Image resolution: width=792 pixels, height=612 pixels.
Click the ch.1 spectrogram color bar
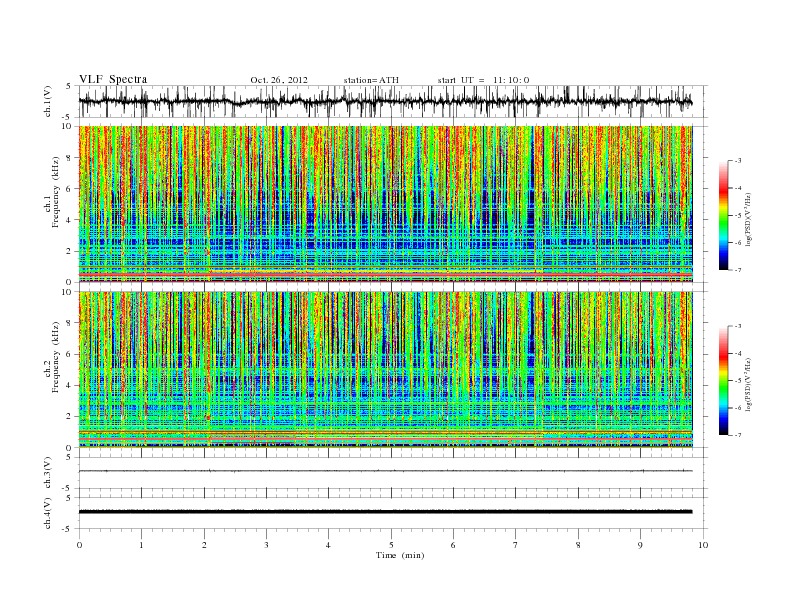(723, 215)
